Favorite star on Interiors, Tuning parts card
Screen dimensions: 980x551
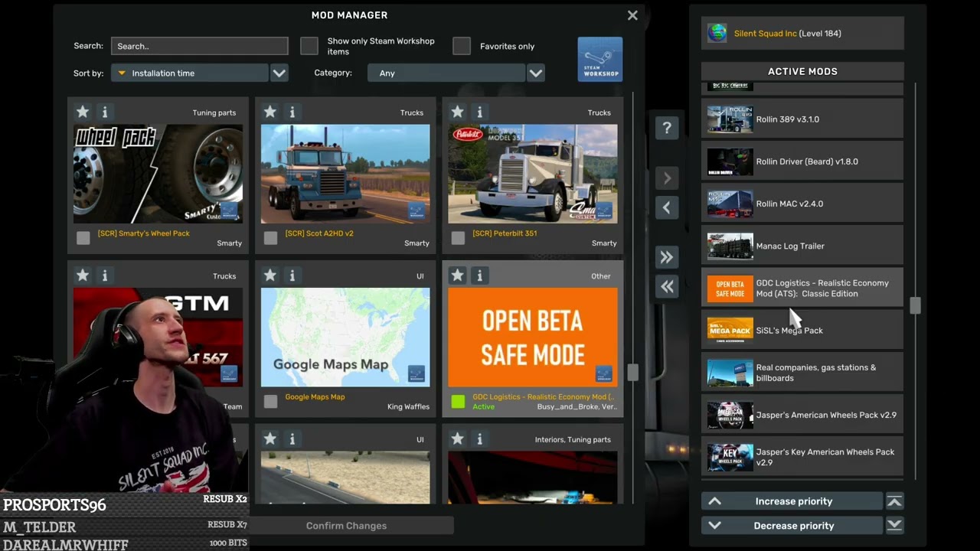point(457,439)
